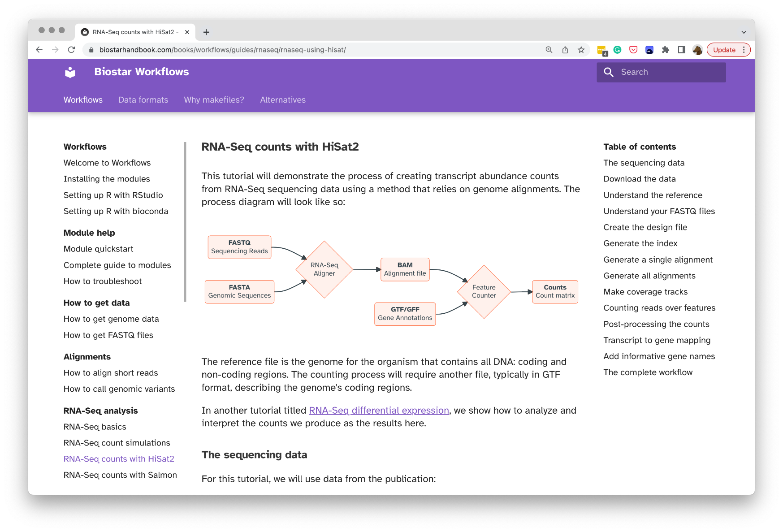783x532 pixels.
Task: Click the Search input field
Action: 668,72
